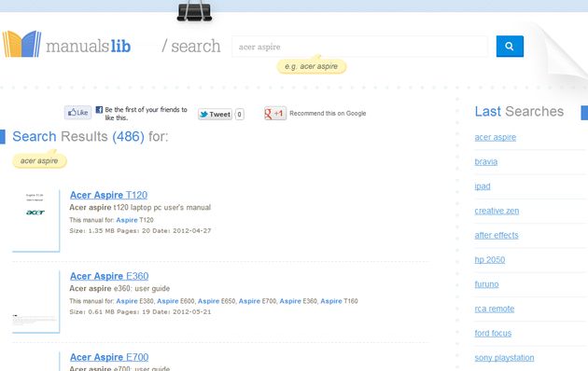588x371 pixels.
Task: Select 'furuno' in Last Searches
Action: (486, 284)
